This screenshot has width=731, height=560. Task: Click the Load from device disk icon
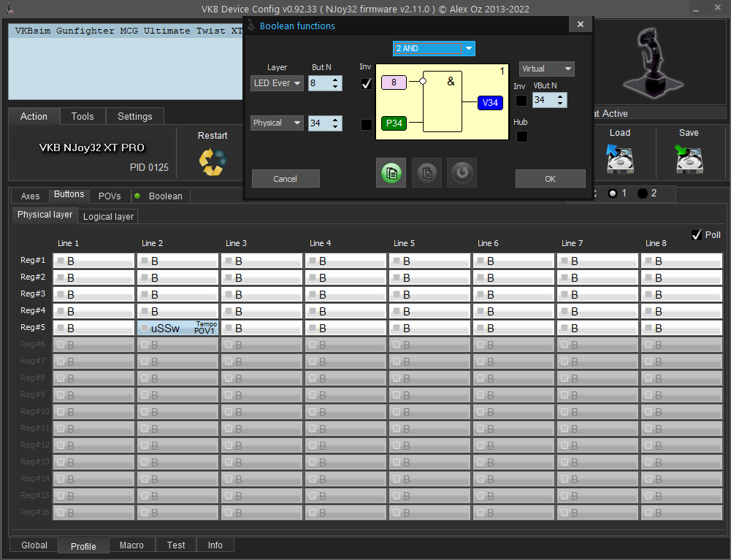(619, 158)
